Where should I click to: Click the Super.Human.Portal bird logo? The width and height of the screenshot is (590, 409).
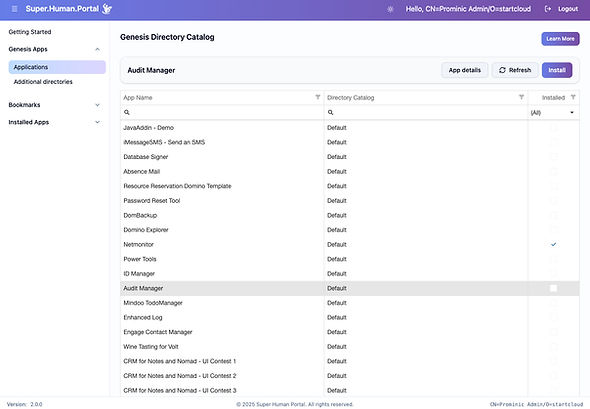[107, 9]
